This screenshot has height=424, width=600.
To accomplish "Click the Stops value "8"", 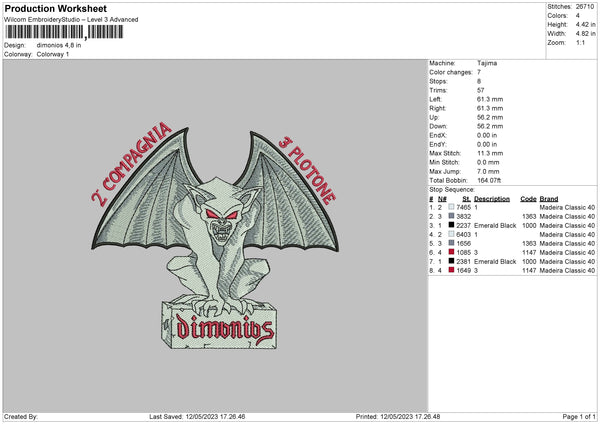I will [x=479, y=82].
